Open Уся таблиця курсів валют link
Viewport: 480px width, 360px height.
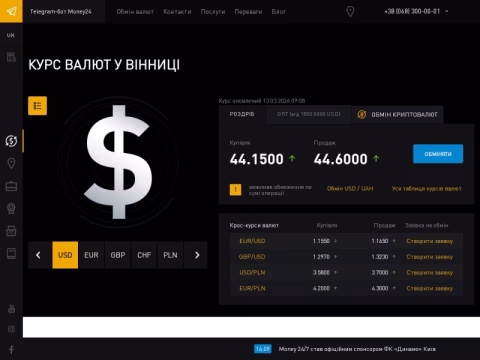pos(426,189)
